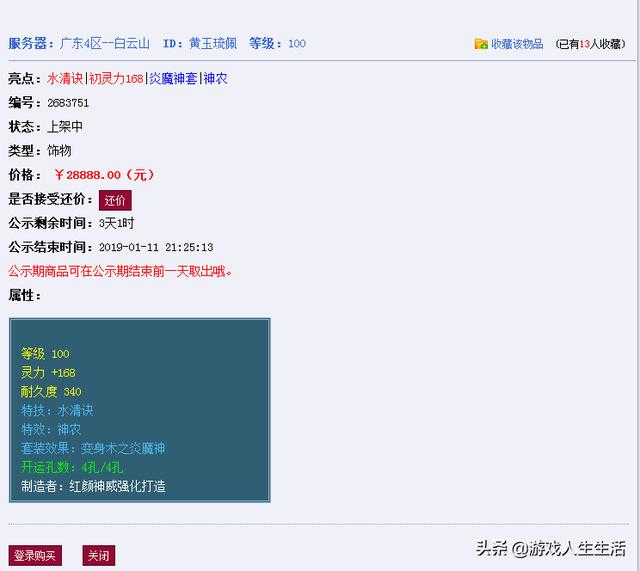Click the 炎魔神套 highlight tag

pyautogui.click(x=173, y=78)
